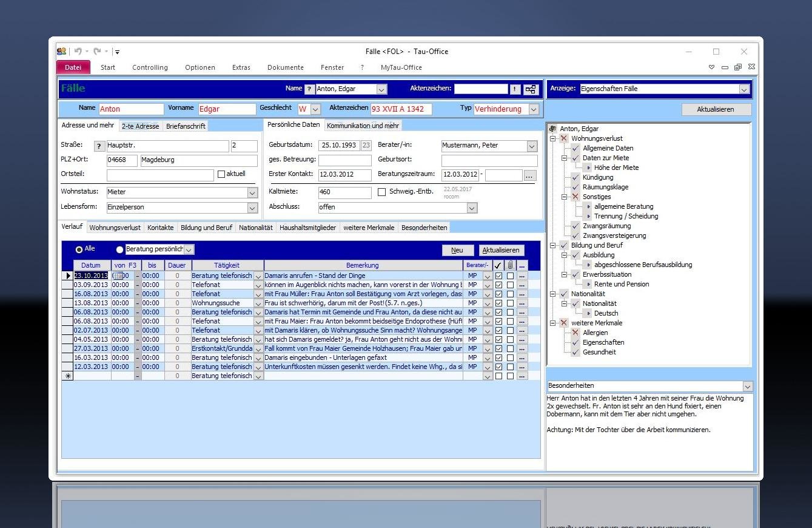Click the redo arrow in quick access toolbar
Screen dimensions: 812x528
click(x=96, y=52)
